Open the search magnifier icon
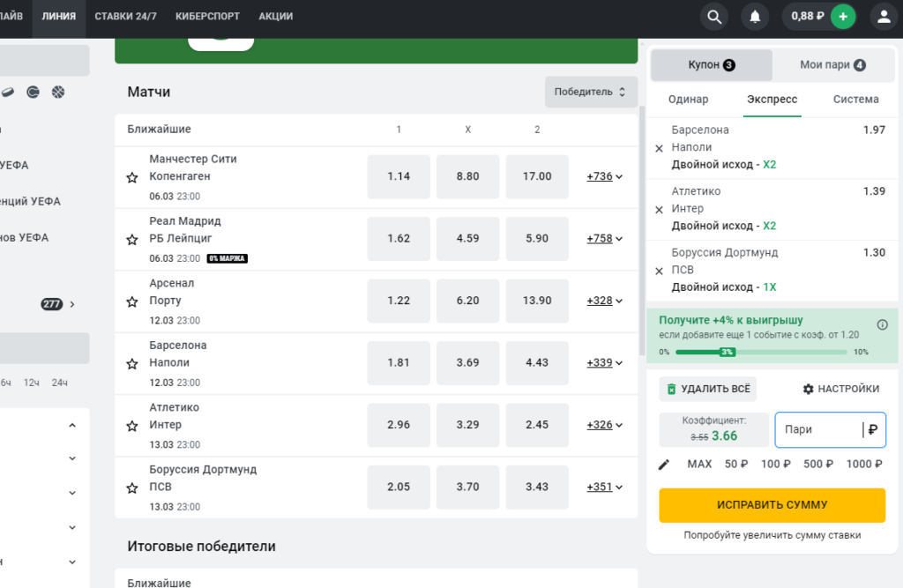The image size is (903, 588). click(714, 17)
